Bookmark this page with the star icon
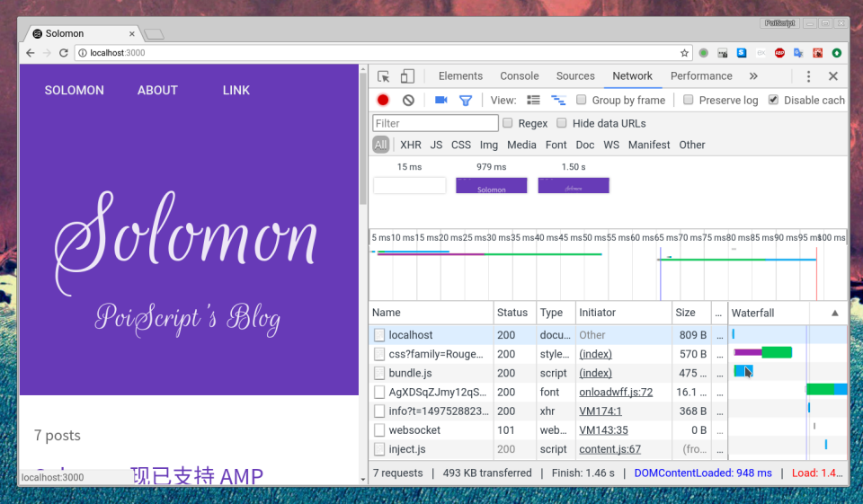Screen dimensions: 863x504 click(x=684, y=53)
